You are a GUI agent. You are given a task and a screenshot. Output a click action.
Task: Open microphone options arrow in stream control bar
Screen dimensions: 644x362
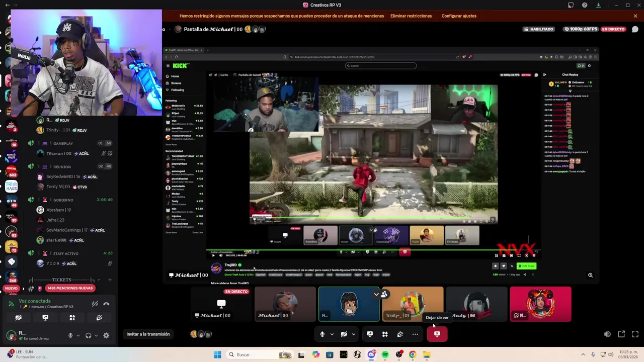332,334
